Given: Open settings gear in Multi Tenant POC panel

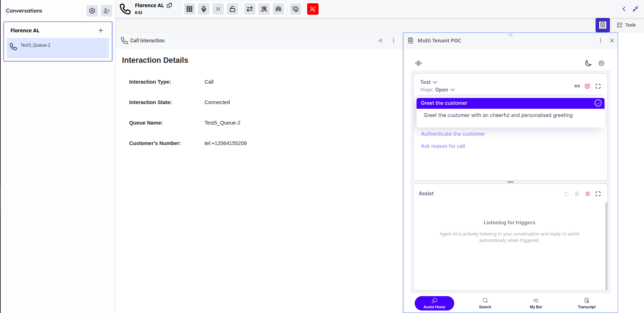Looking at the screenshot, I should [601, 63].
